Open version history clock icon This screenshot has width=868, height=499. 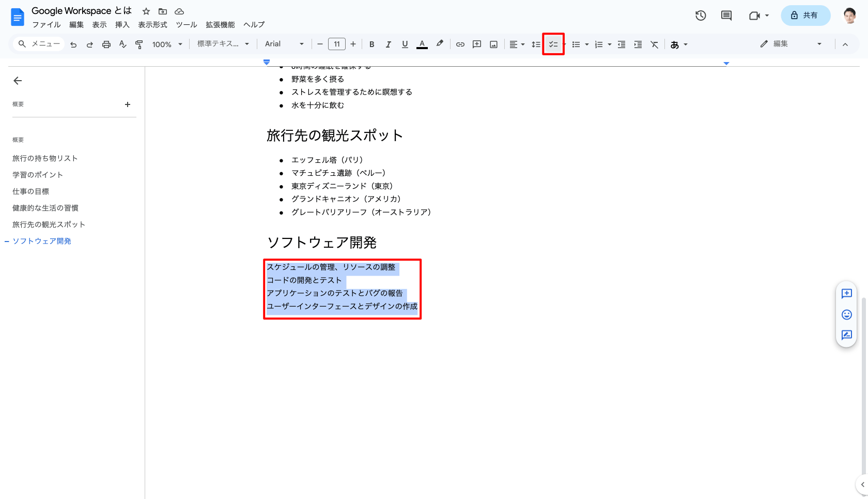point(701,16)
